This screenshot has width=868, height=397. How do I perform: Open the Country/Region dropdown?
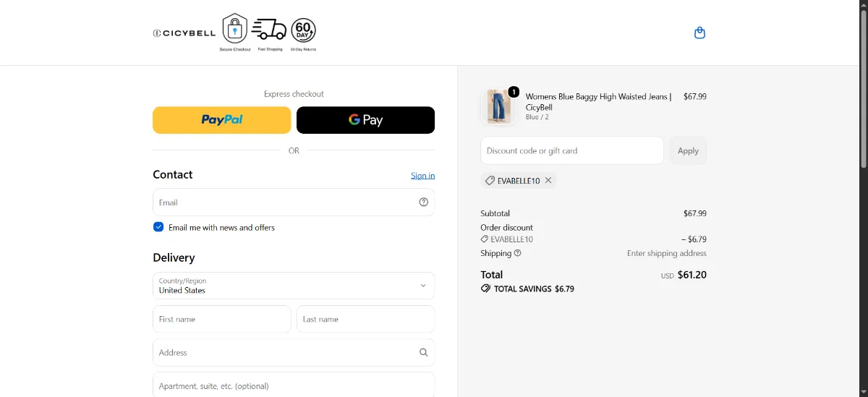coord(294,286)
